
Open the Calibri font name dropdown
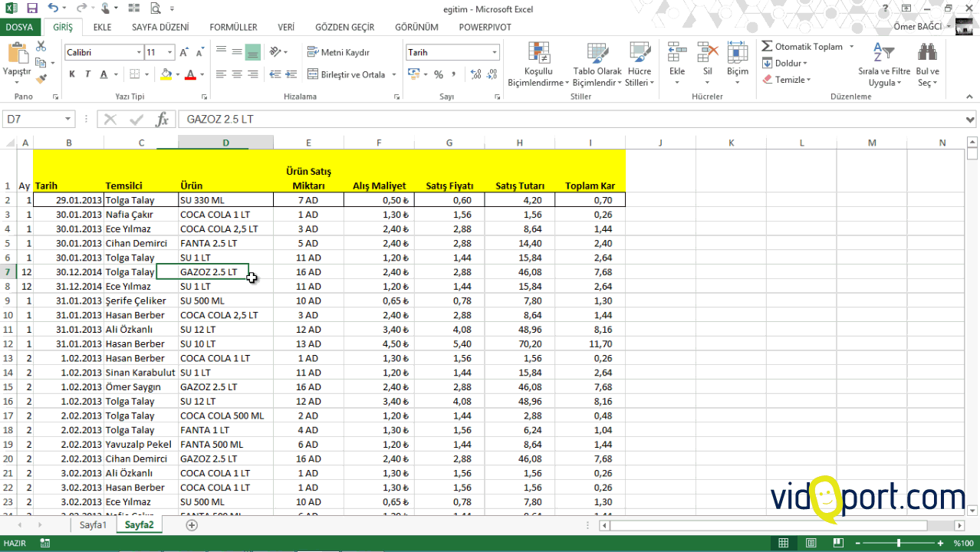[139, 53]
